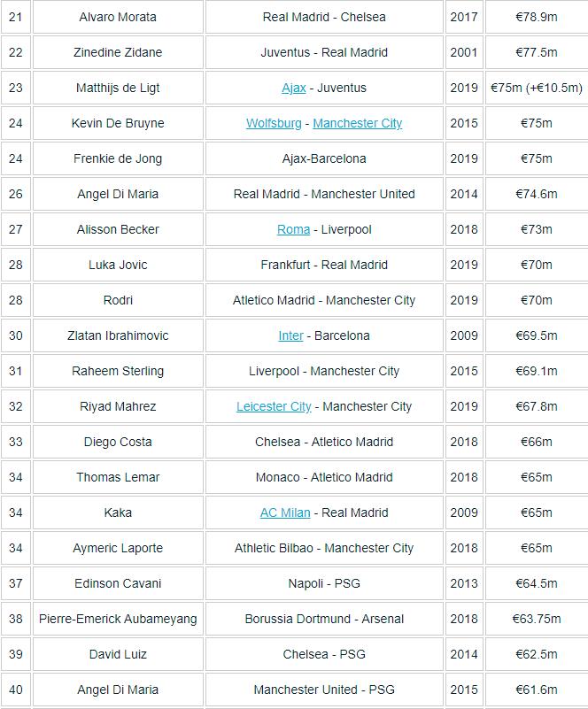The height and width of the screenshot is (709, 588).
Task: Visit the Roma link for Alisson Becker
Action: click(293, 229)
